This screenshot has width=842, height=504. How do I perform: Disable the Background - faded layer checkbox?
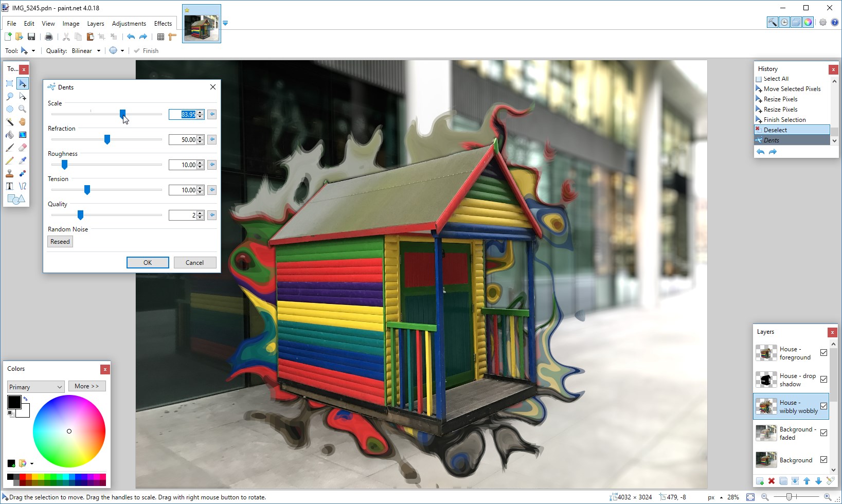[x=823, y=433]
